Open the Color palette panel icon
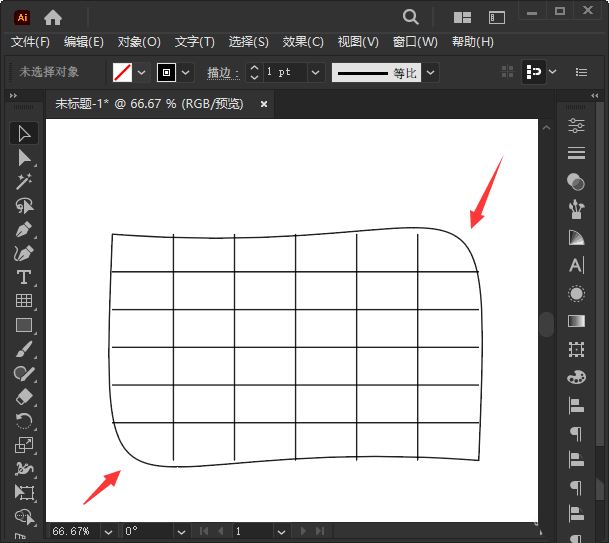 (576, 377)
